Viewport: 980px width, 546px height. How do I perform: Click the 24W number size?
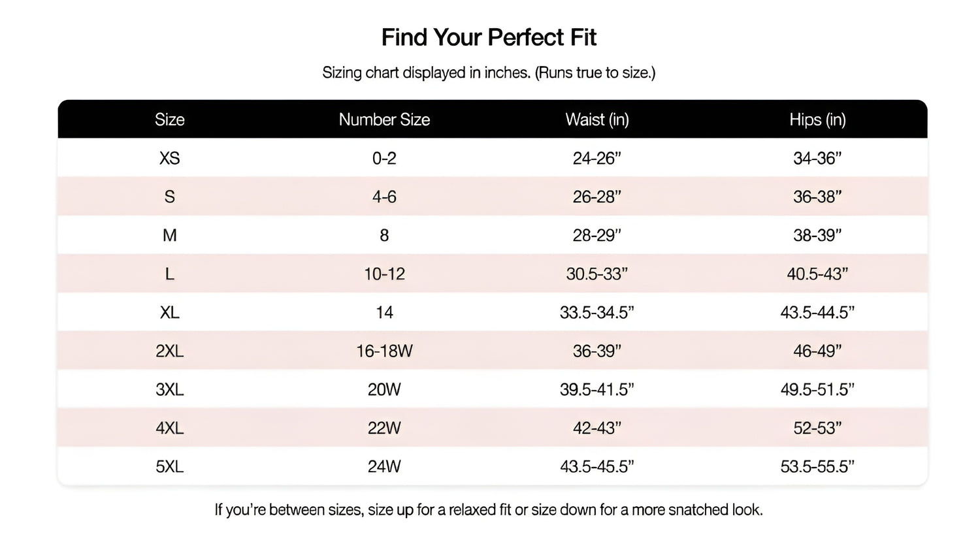384,466
